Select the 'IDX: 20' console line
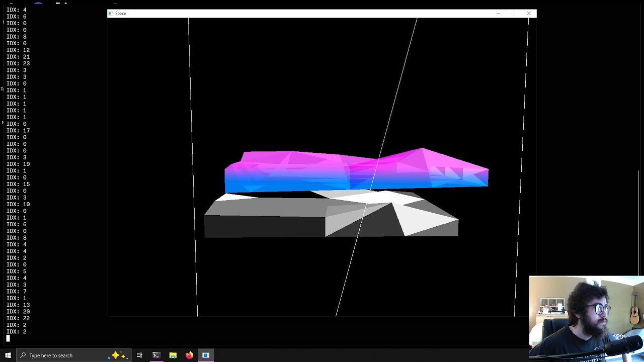This screenshot has height=362, width=644. coord(18,312)
